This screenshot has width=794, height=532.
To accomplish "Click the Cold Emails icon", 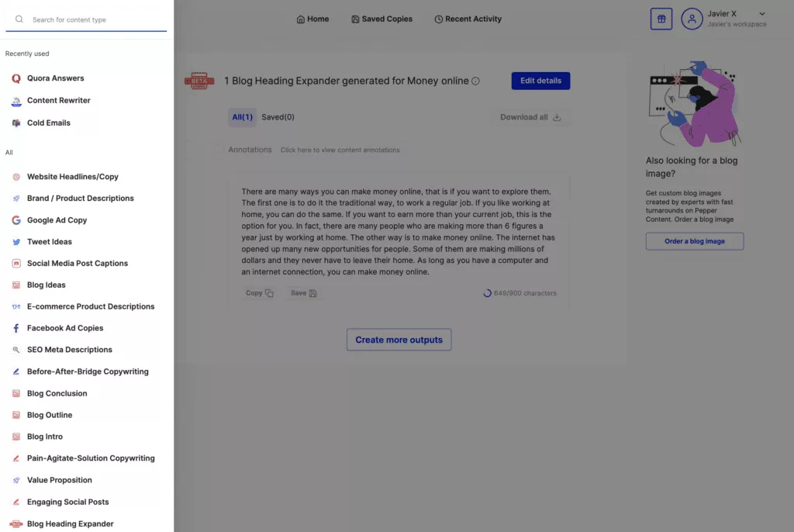I will pyautogui.click(x=16, y=123).
